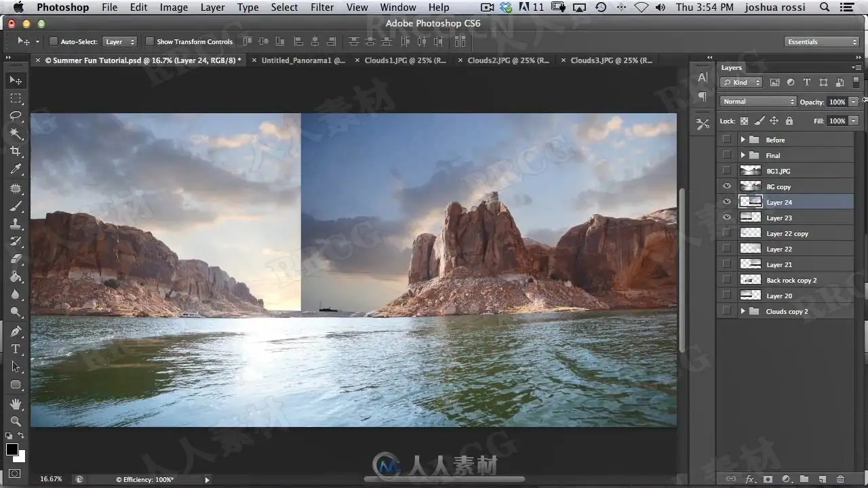Hide the BG copy layer
The width and height of the screenshot is (868, 488).
coord(727,186)
